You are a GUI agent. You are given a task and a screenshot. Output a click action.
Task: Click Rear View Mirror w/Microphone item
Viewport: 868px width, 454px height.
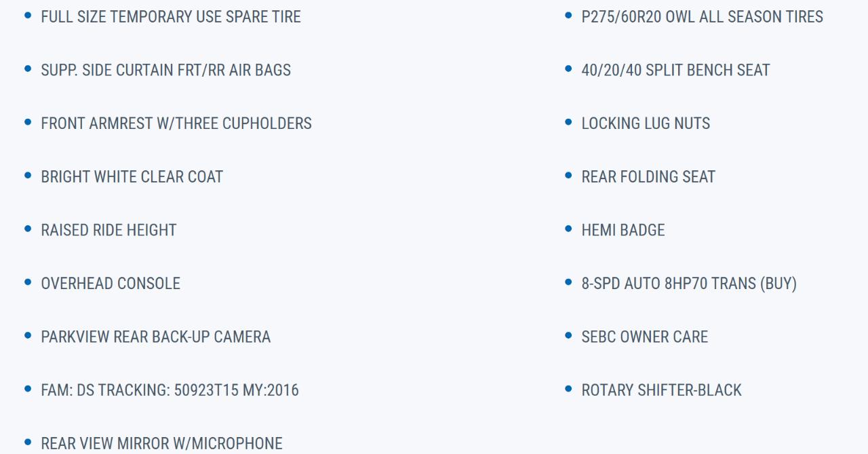tap(161, 444)
